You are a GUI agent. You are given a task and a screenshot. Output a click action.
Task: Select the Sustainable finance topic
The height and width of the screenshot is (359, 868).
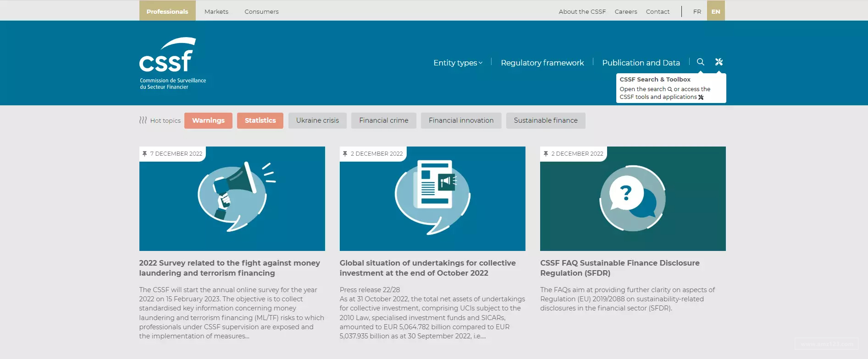(546, 120)
